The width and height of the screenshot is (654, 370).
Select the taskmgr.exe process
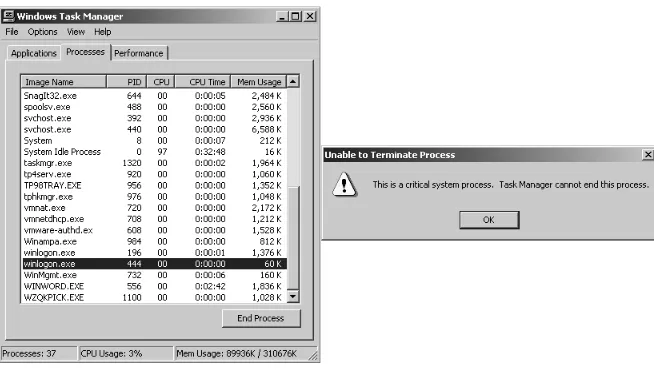(x=154, y=163)
